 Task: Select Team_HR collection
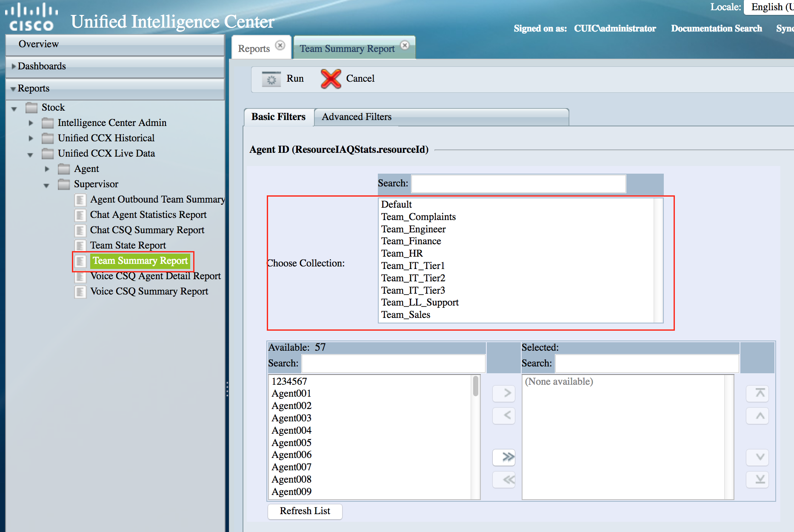tap(402, 254)
